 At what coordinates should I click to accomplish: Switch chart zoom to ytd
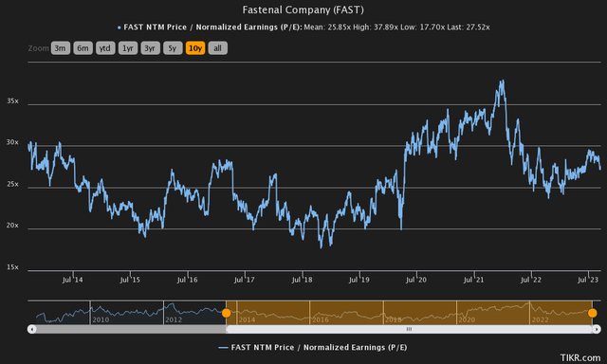[x=105, y=48]
